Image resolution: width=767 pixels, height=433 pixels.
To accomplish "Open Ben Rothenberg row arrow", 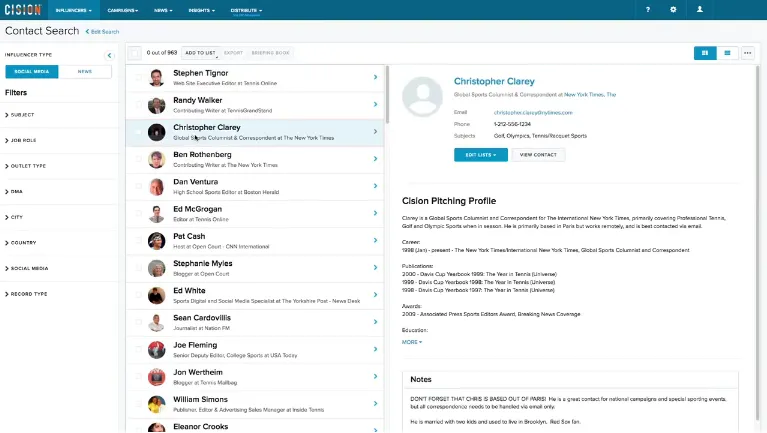I will 375,159.
